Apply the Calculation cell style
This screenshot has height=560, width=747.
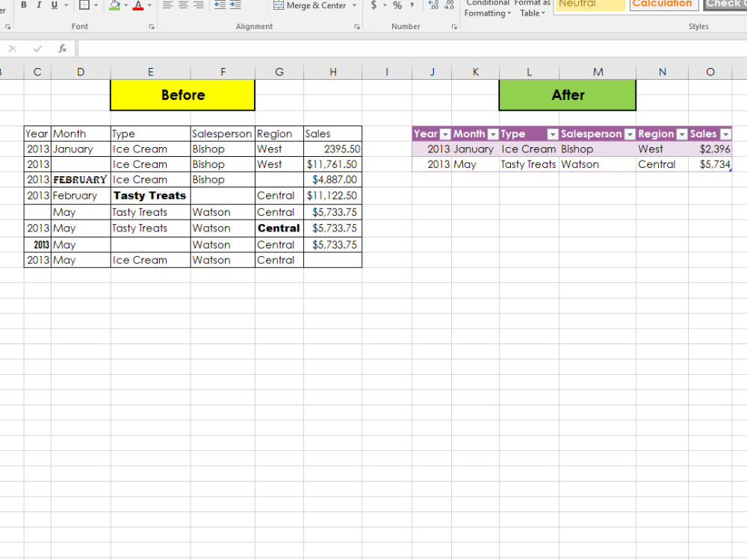click(x=664, y=4)
